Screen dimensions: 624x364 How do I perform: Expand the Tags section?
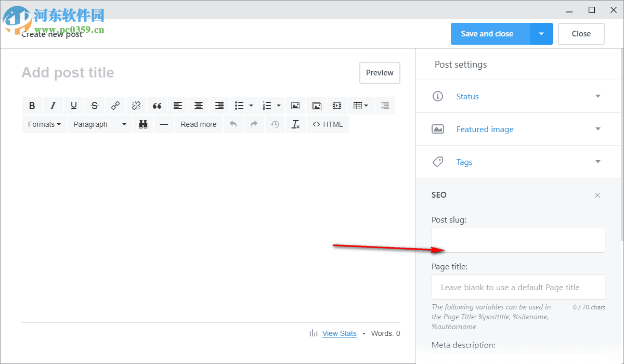point(518,162)
